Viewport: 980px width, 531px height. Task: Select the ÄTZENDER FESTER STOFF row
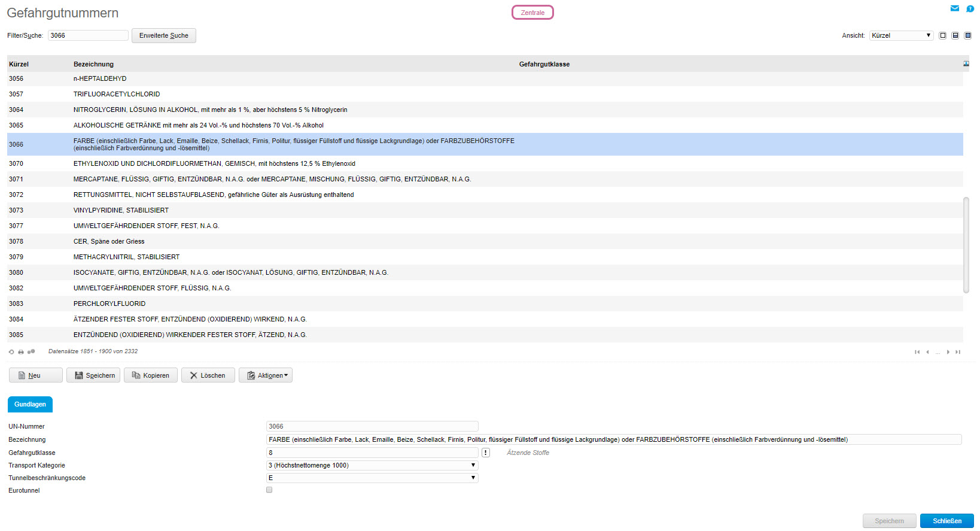pyautogui.click(x=485, y=319)
